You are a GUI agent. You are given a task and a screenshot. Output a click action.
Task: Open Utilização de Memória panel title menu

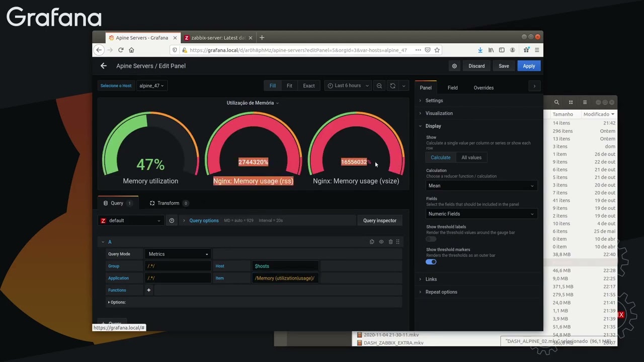coord(253,103)
